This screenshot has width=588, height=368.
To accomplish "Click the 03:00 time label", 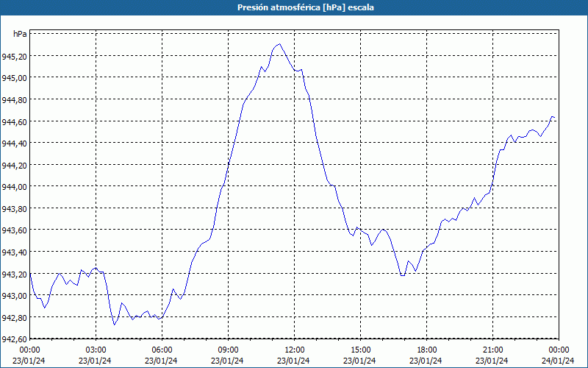I will coord(96,350).
